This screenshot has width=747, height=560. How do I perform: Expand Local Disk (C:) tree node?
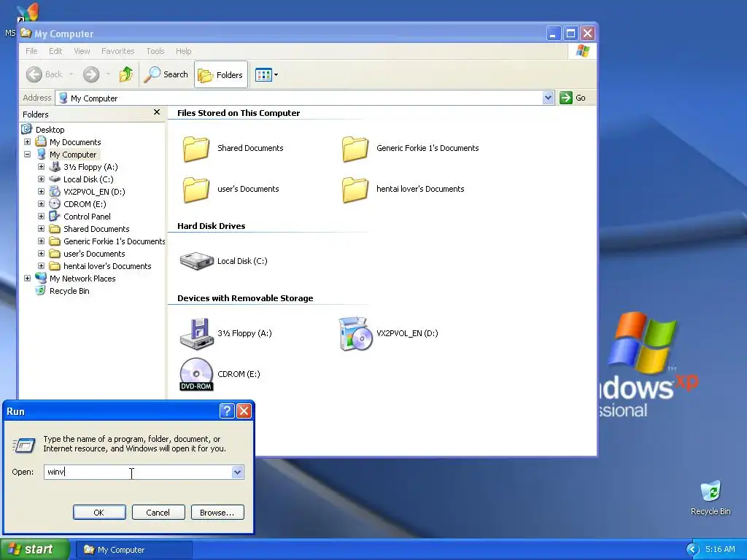41,179
